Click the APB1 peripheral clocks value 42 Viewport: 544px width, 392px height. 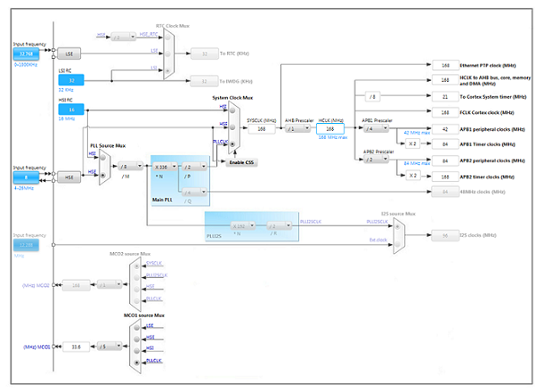tap(445, 129)
